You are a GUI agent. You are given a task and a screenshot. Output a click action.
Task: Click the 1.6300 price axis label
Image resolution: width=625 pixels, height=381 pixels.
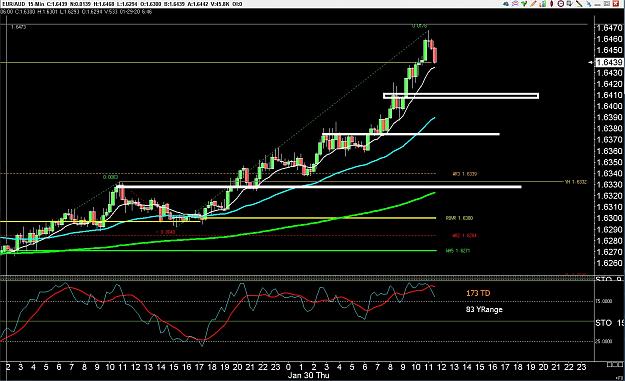(609, 218)
